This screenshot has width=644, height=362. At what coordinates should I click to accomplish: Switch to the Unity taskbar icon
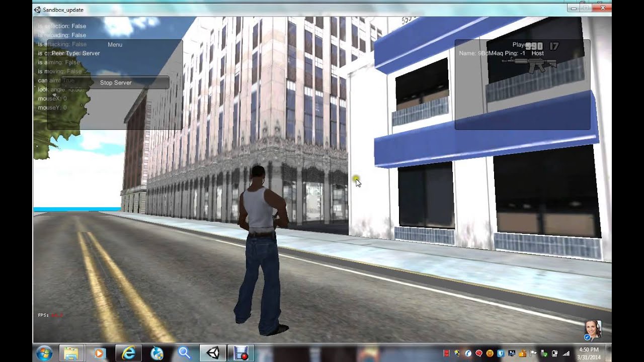pyautogui.click(x=213, y=353)
